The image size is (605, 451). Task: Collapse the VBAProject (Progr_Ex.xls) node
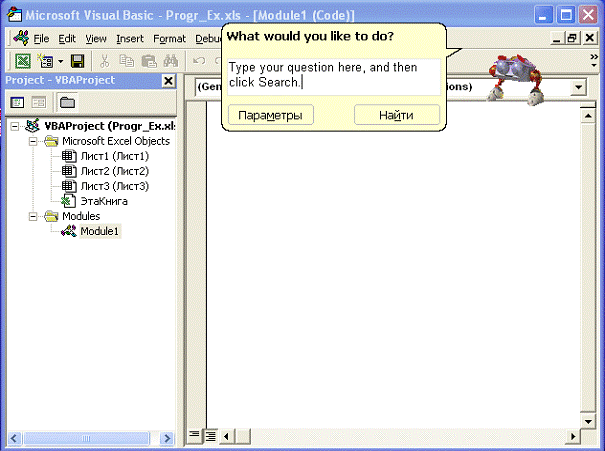click(x=15, y=126)
